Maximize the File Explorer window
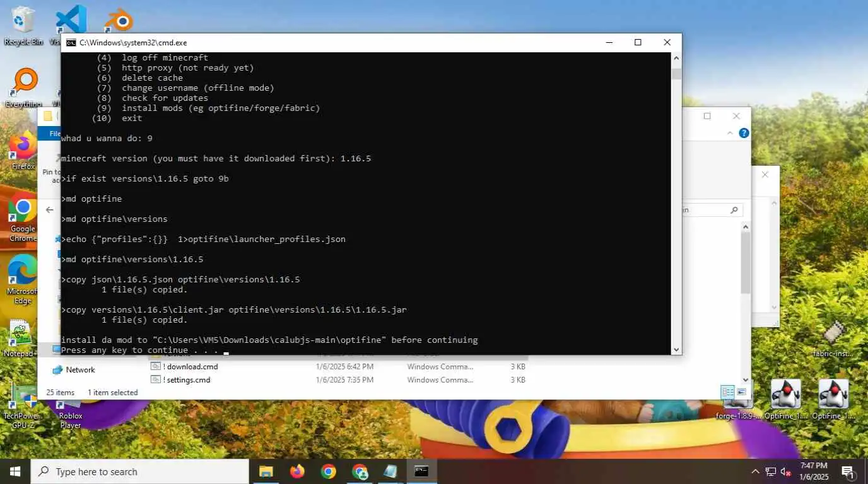 707,116
